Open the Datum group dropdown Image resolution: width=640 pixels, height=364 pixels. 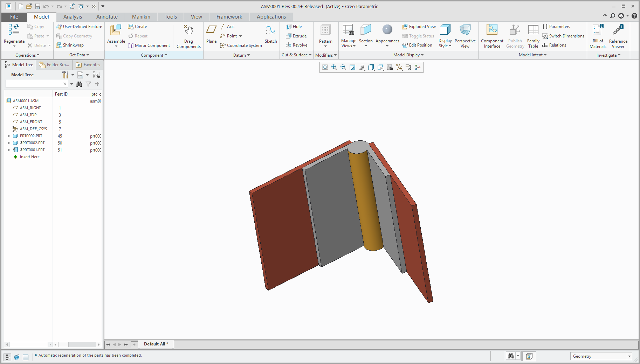241,55
